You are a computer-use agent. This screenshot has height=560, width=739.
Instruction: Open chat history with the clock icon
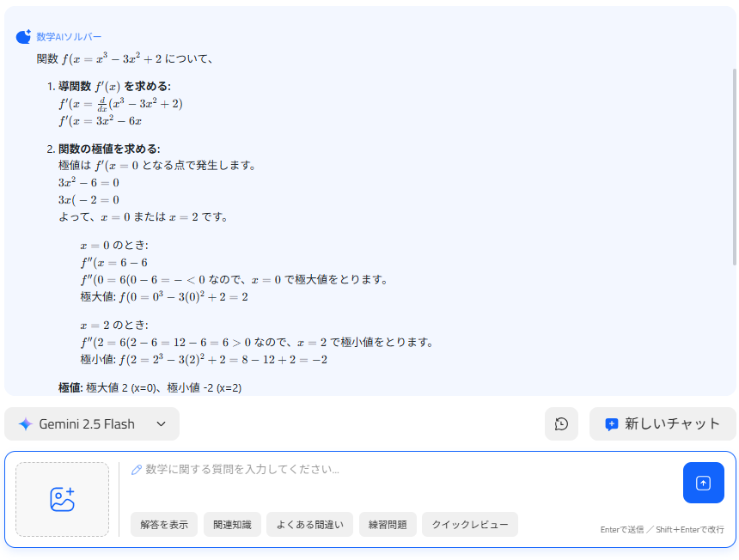(x=561, y=424)
